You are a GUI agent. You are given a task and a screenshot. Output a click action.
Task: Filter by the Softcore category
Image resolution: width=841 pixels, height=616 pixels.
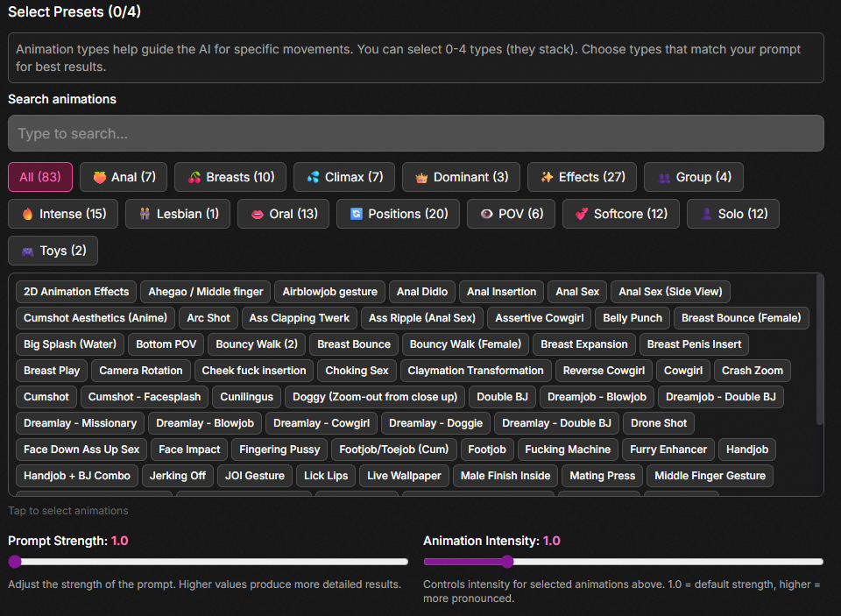(x=620, y=214)
